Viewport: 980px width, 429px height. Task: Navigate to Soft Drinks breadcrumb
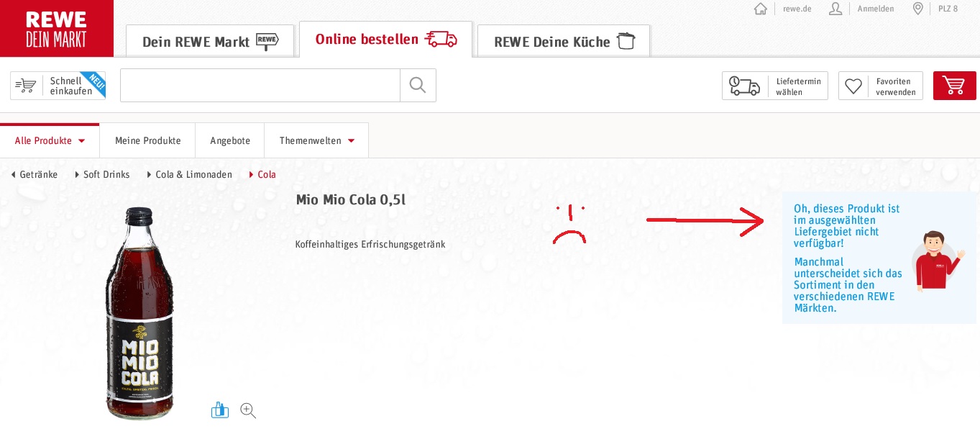[106, 174]
